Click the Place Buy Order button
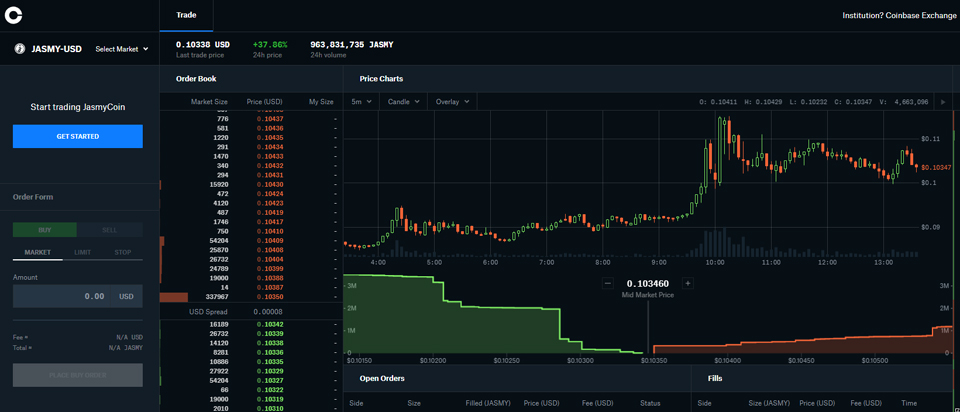 pyautogui.click(x=78, y=375)
